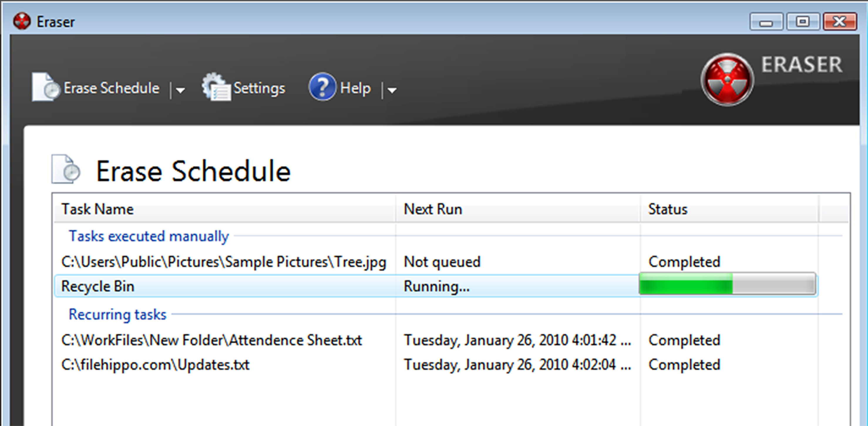Click the Eraser title bar app icon

pyautogui.click(x=22, y=21)
